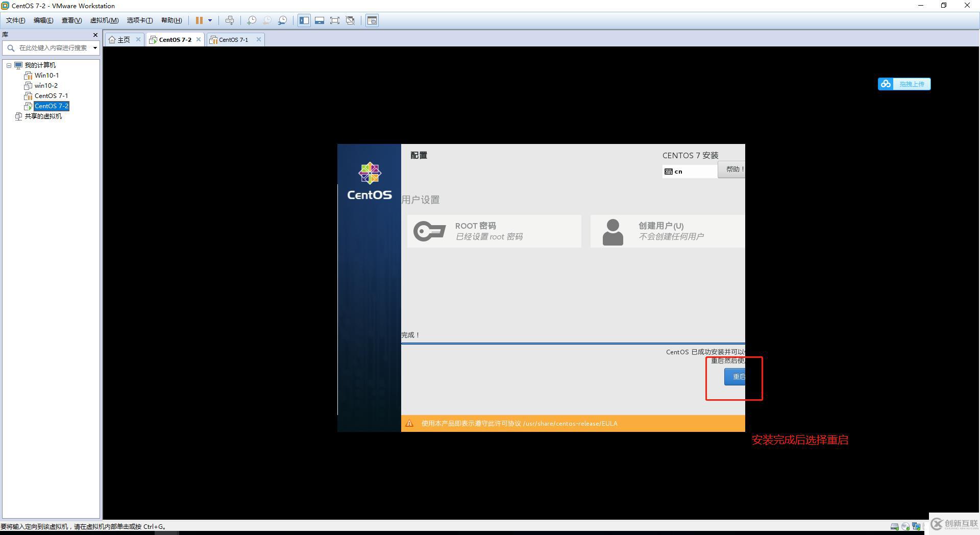Enter full screen mode
This screenshot has width=980, height=535.
pos(335,20)
